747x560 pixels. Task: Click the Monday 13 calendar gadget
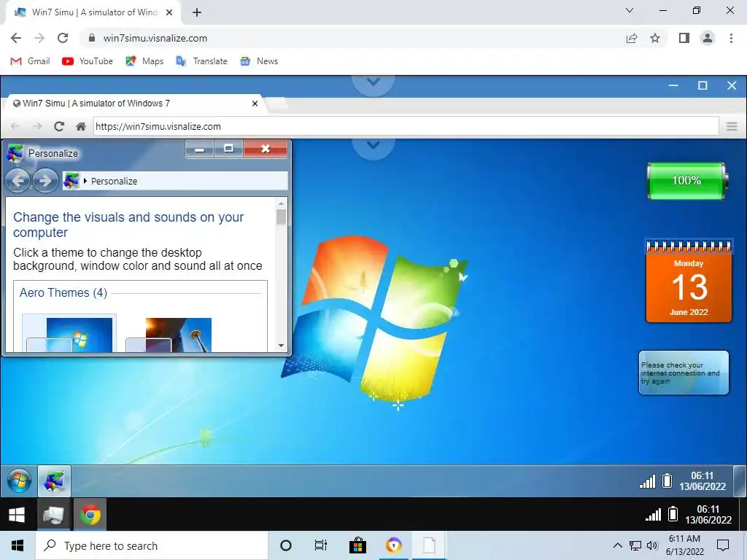click(689, 281)
